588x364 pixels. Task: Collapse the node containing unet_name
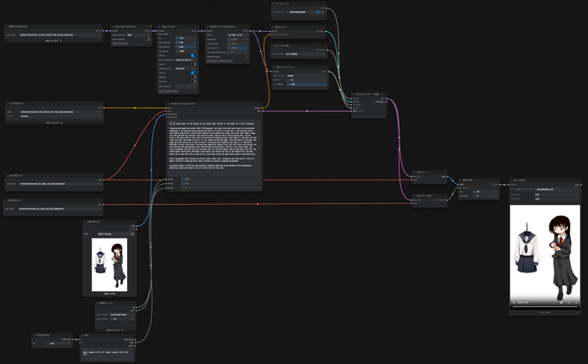pos(6,26)
